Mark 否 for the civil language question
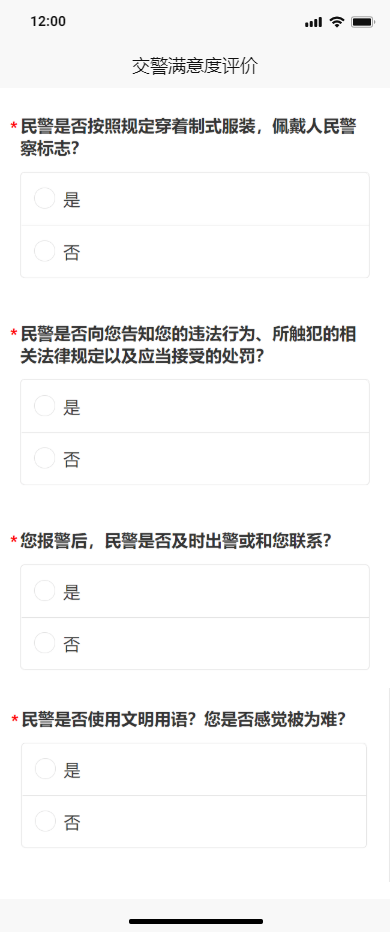 point(194,821)
